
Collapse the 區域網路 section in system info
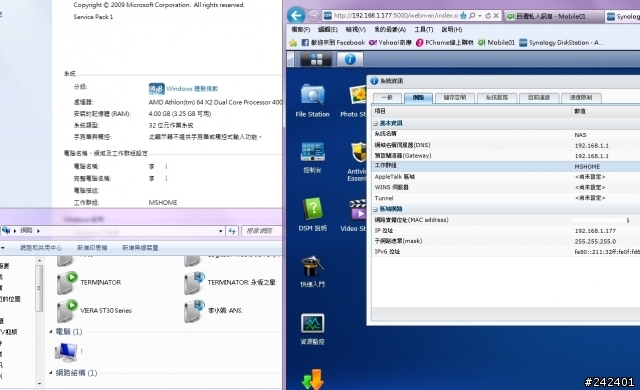(375, 209)
